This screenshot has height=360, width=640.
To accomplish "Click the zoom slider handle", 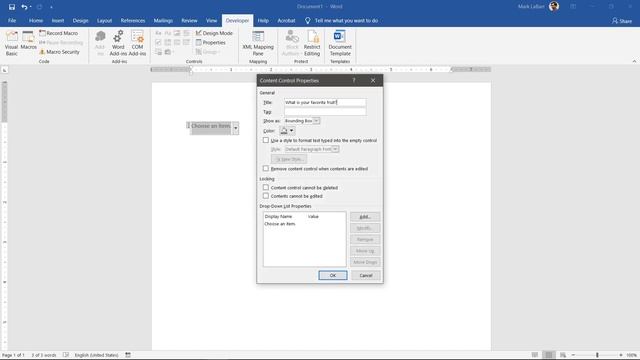I will 597,355.
